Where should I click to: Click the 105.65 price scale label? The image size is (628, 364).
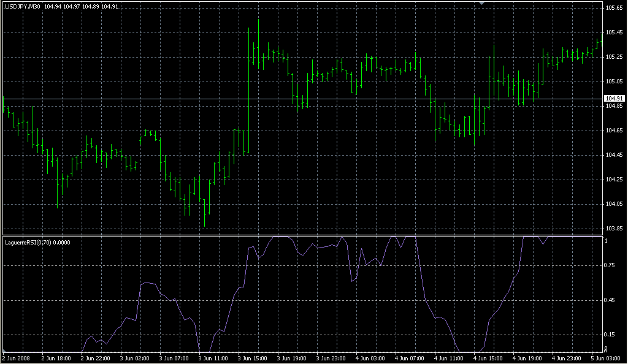point(614,8)
